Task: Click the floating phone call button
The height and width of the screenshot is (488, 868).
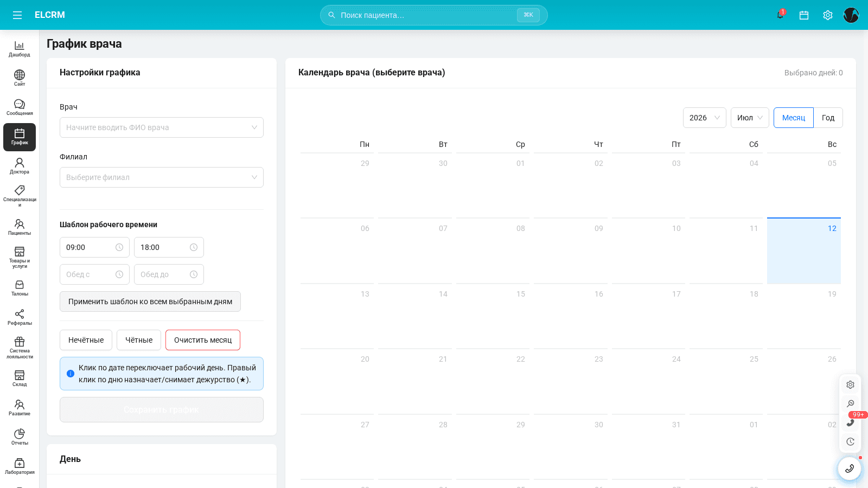Action: tap(850, 468)
